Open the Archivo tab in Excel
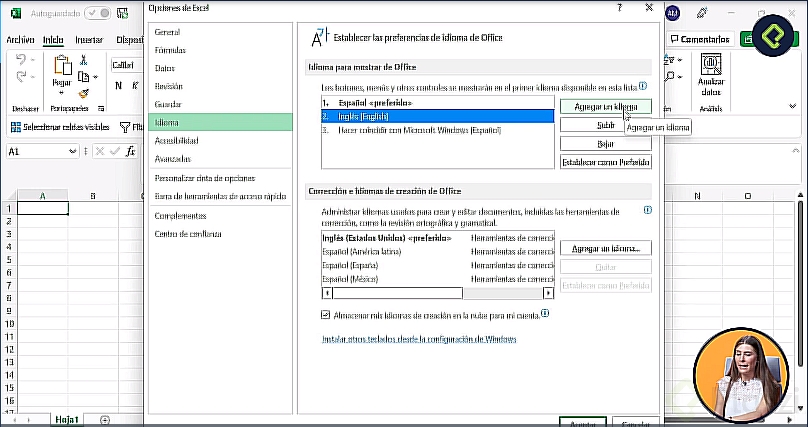808x427 pixels. point(20,40)
